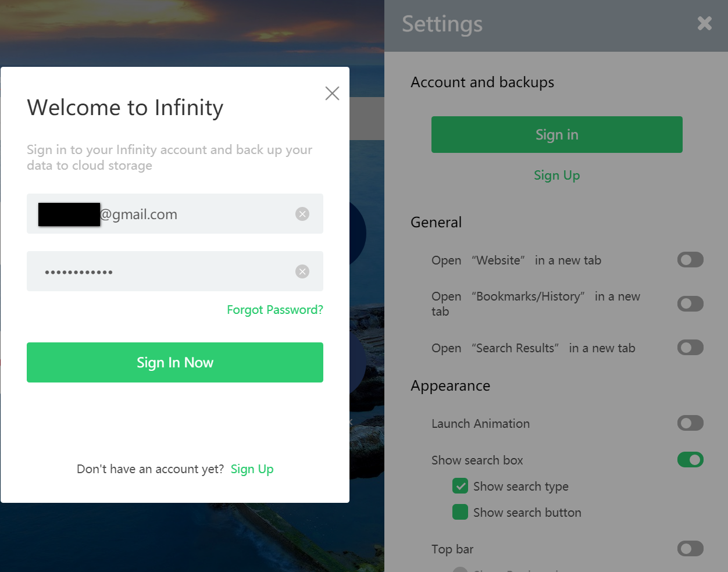Open the Forgot Password link
The image size is (728, 572).
pos(275,310)
